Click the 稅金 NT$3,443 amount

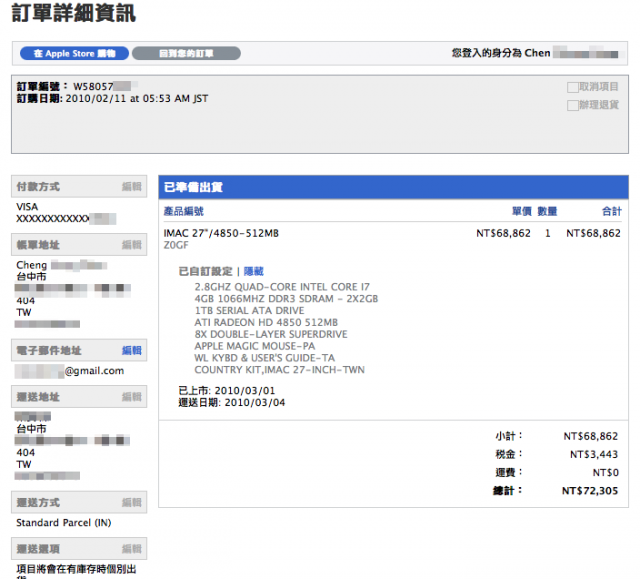point(594,454)
